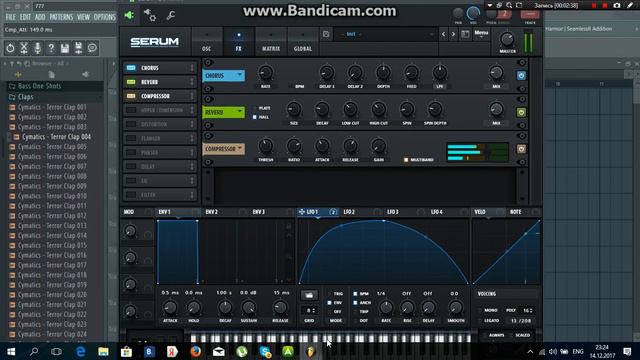Select the LFO Trig mode
640x360 pixels.
(329, 293)
